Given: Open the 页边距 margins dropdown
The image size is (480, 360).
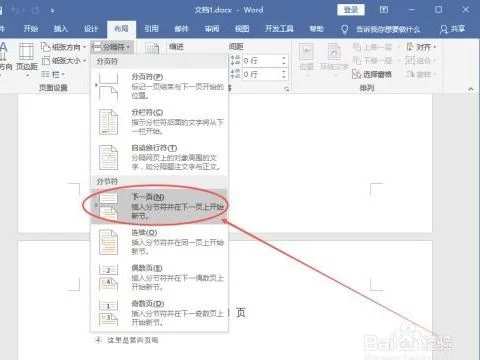Looking at the screenshot, I should (x=27, y=61).
